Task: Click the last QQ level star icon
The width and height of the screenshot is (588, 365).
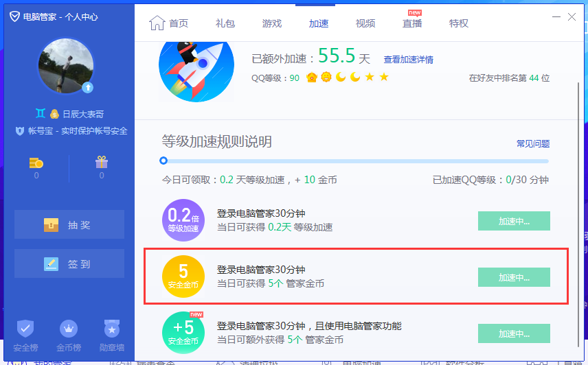Action: click(384, 77)
